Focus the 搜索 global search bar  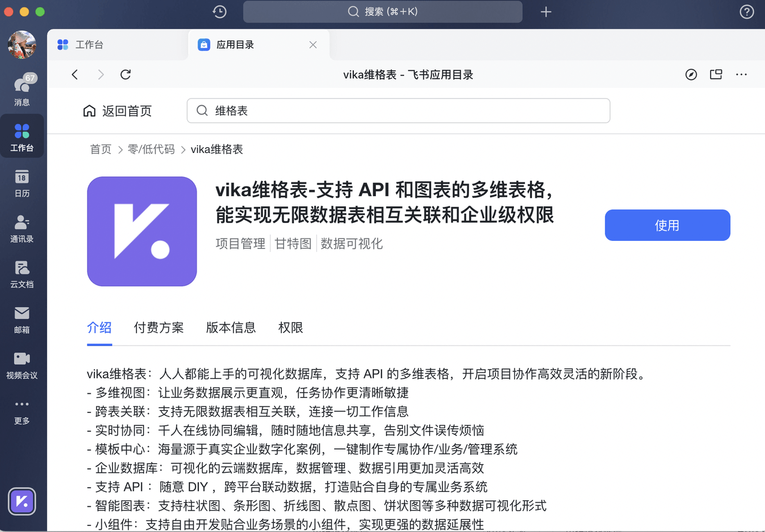[x=382, y=11]
